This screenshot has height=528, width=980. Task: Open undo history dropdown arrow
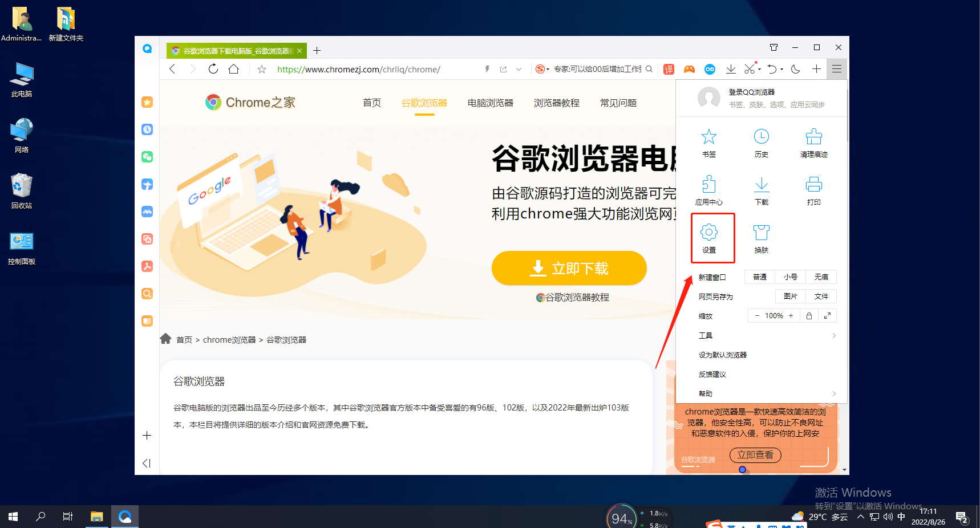pyautogui.click(x=781, y=70)
